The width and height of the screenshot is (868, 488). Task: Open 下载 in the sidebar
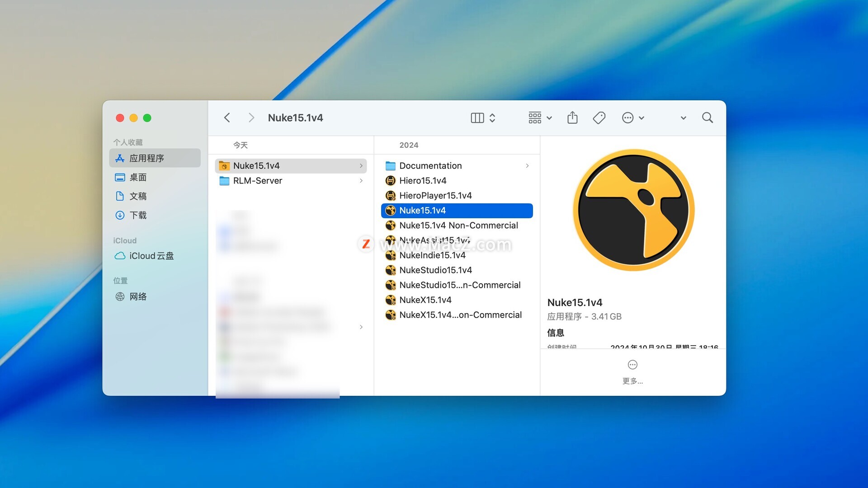coord(155,215)
